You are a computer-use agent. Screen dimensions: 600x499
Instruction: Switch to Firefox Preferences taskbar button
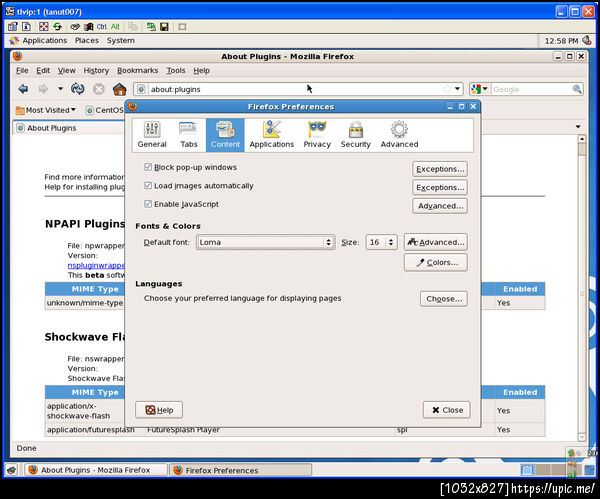(x=241, y=470)
